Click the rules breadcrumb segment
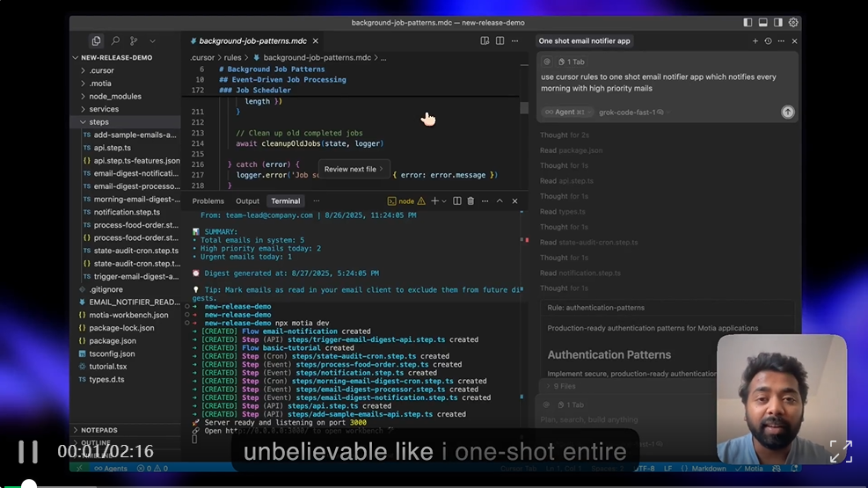Screen dimensions: 868x488 (x=232, y=57)
